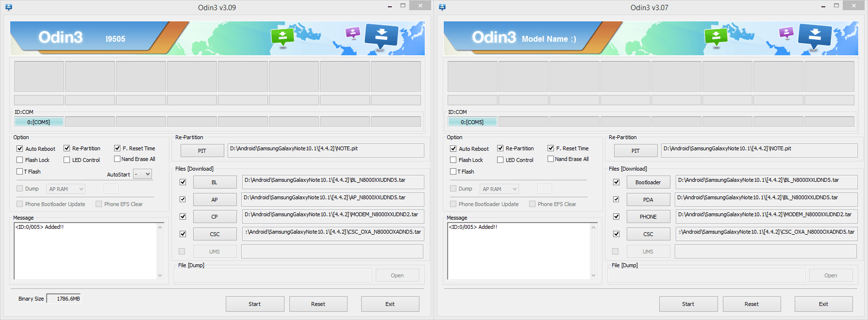Uncheck the CP file checkbox in v3.09
The height and width of the screenshot is (320, 868).
[x=183, y=217]
